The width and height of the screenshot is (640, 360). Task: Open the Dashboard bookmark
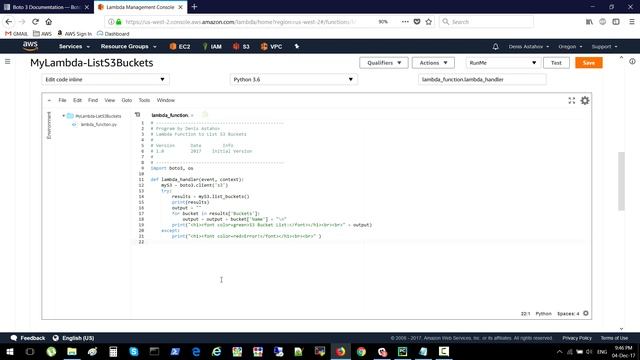113,34
